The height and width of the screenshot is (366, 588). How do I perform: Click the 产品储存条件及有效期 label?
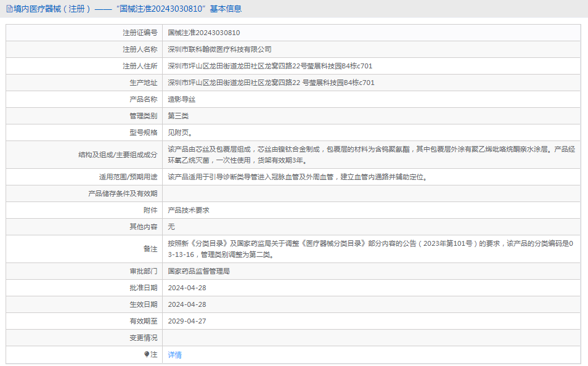[x=123, y=193]
